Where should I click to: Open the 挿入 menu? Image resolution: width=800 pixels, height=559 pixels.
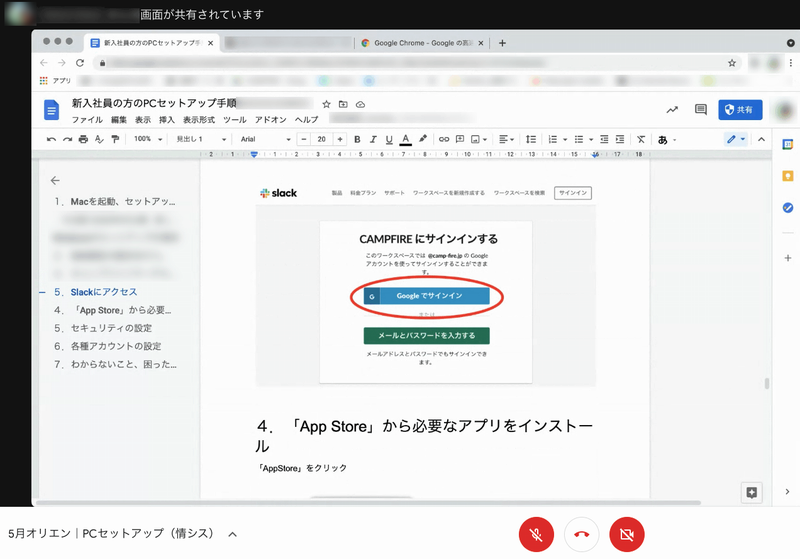[167, 119]
